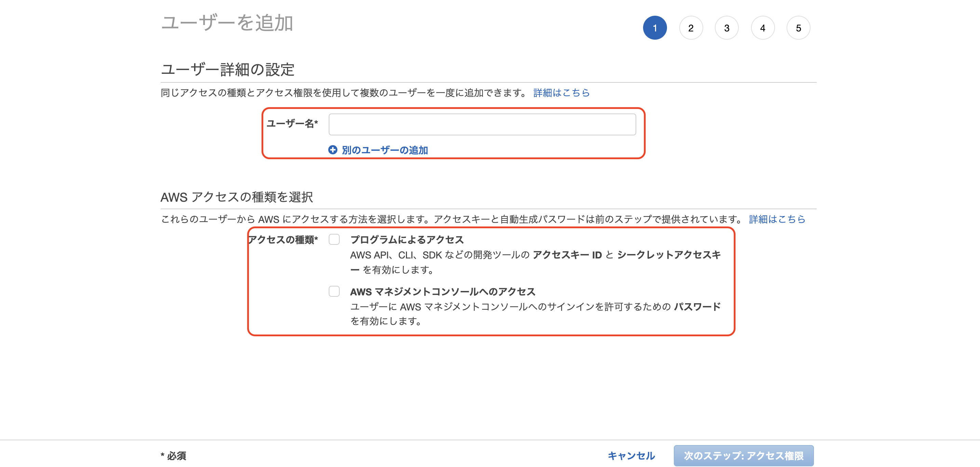980x467 pixels.
Task: Click 次のステップ: アクセス権限 button
Action: click(x=743, y=455)
